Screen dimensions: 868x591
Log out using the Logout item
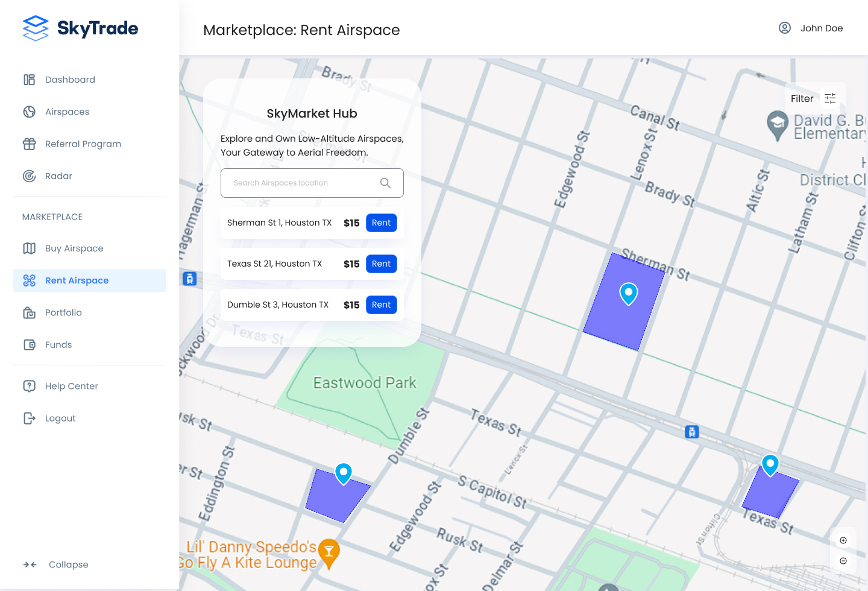[60, 419]
